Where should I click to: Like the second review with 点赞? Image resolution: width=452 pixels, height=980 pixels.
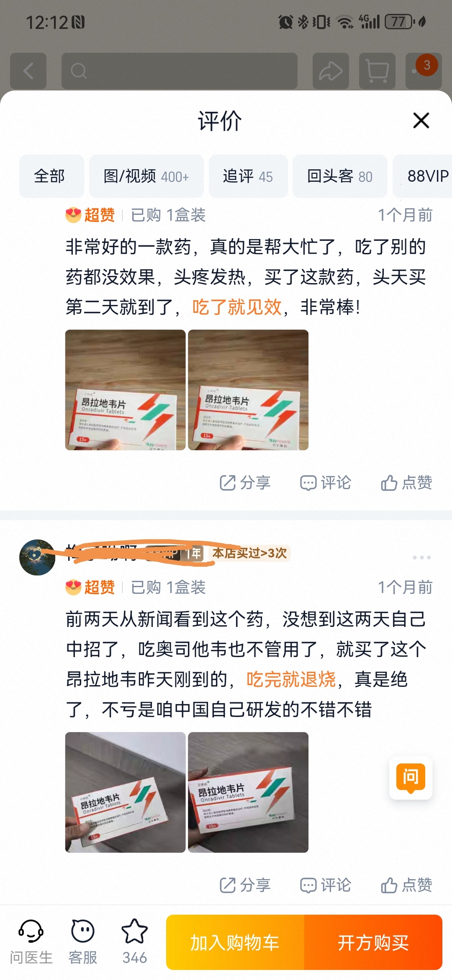[406, 885]
